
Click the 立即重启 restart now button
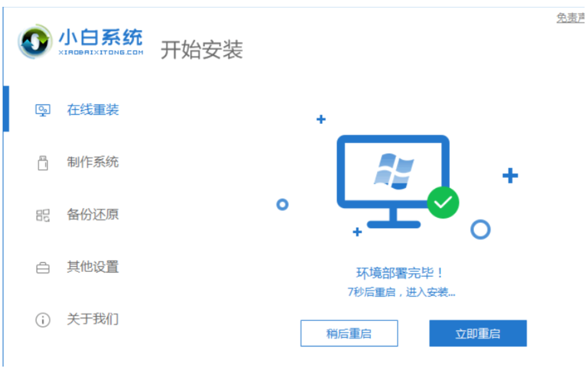click(478, 334)
